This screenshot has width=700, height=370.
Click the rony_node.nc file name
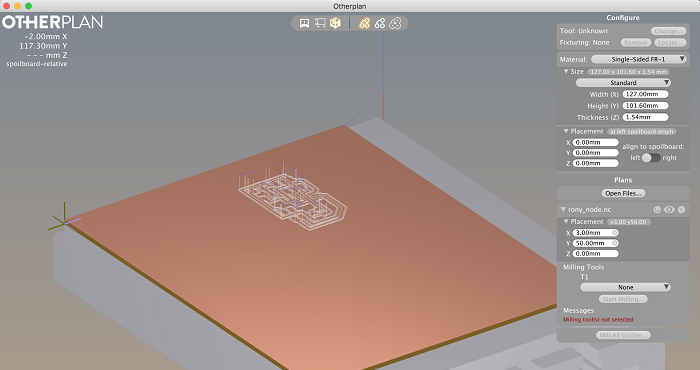coord(589,209)
